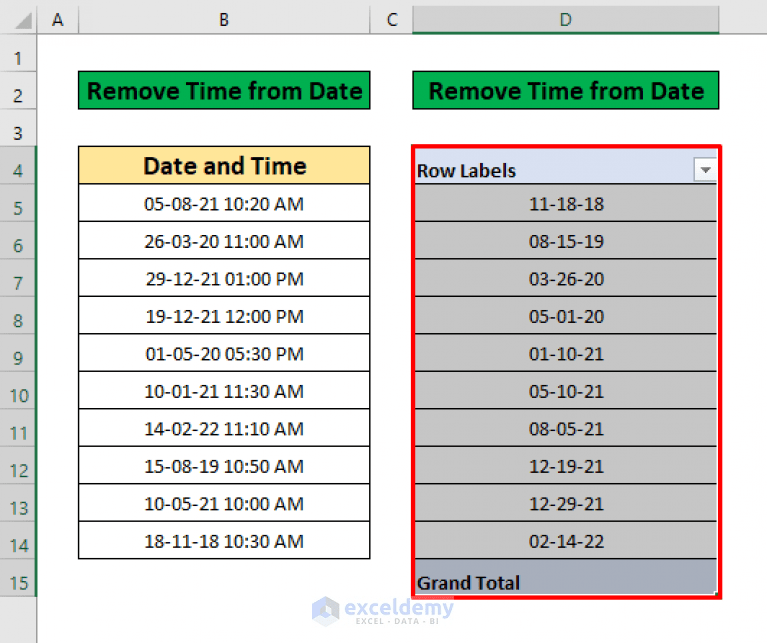Select row 5 header

coord(18,203)
